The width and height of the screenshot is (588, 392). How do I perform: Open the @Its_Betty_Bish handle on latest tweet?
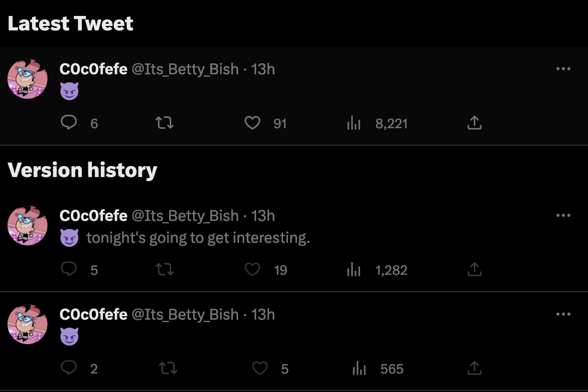pyautogui.click(x=185, y=69)
